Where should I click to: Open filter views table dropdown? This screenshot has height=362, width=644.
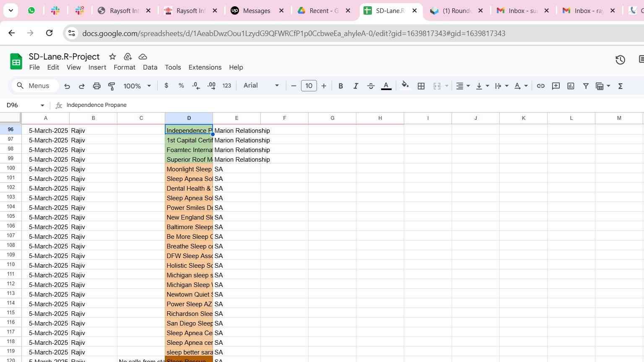click(x=603, y=86)
